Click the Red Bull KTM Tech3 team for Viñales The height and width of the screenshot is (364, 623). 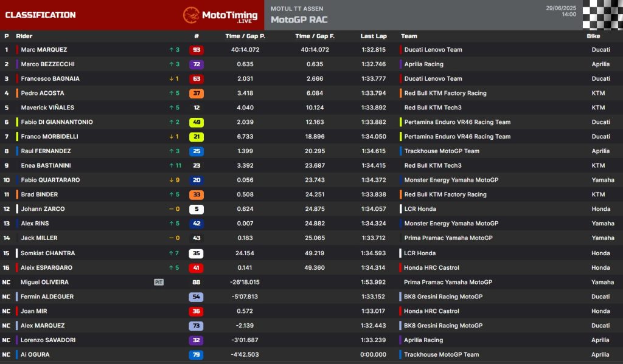pyautogui.click(x=433, y=108)
